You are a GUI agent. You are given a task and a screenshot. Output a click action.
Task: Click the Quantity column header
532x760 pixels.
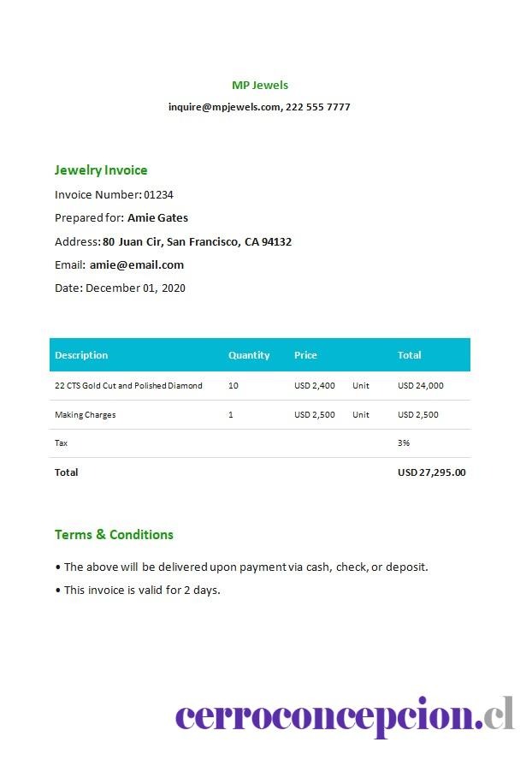249,355
